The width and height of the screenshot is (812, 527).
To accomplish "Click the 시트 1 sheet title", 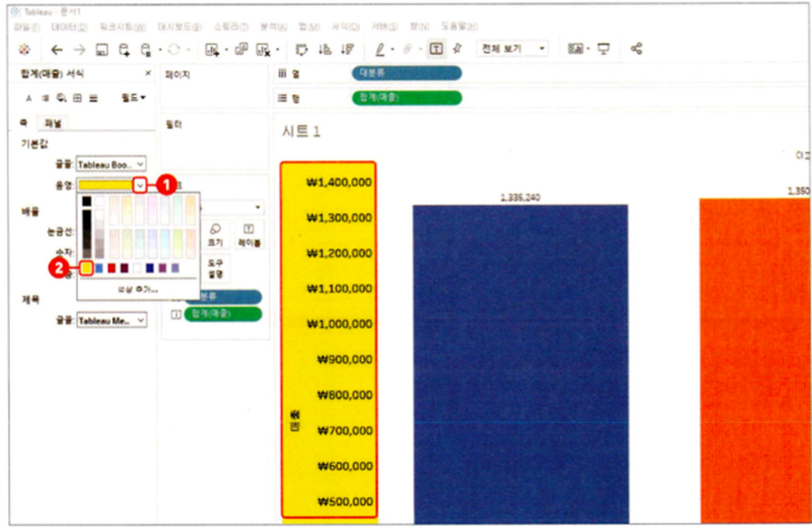I will coord(301,131).
